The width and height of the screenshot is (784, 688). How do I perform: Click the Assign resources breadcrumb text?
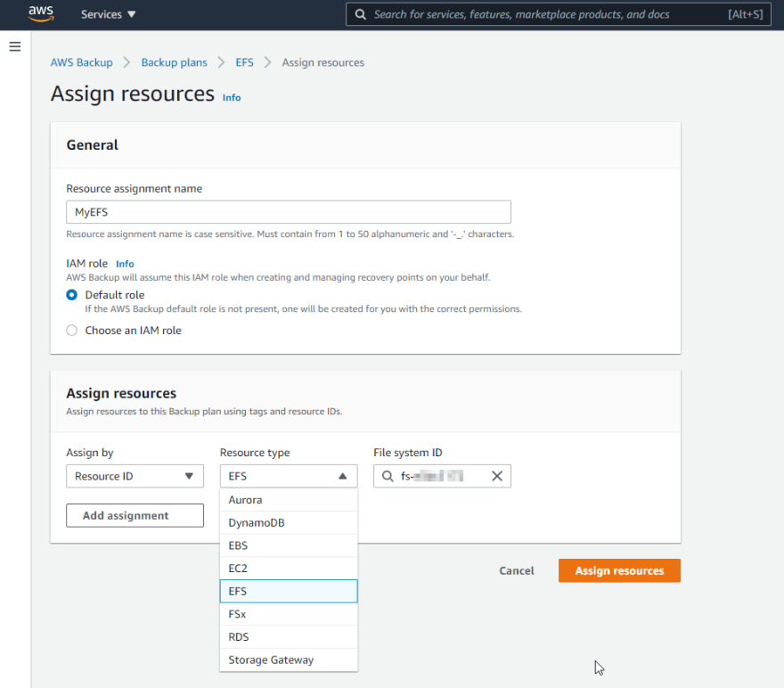point(323,62)
